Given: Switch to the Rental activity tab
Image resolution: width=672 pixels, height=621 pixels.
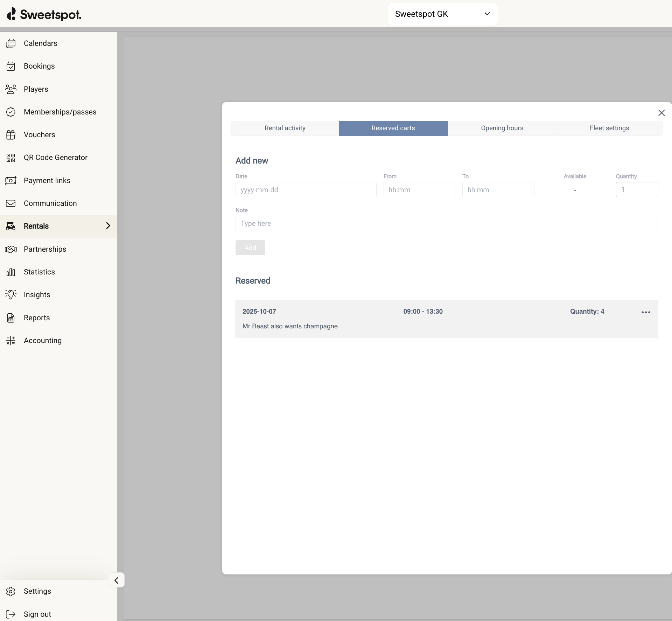Looking at the screenshot, I should click(285, 128).
